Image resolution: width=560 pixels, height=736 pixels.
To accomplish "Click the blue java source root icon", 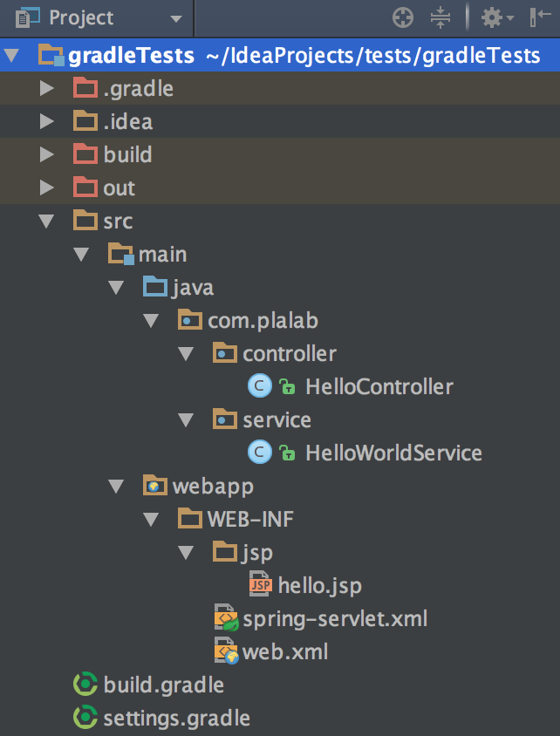I will click(155, 287).
